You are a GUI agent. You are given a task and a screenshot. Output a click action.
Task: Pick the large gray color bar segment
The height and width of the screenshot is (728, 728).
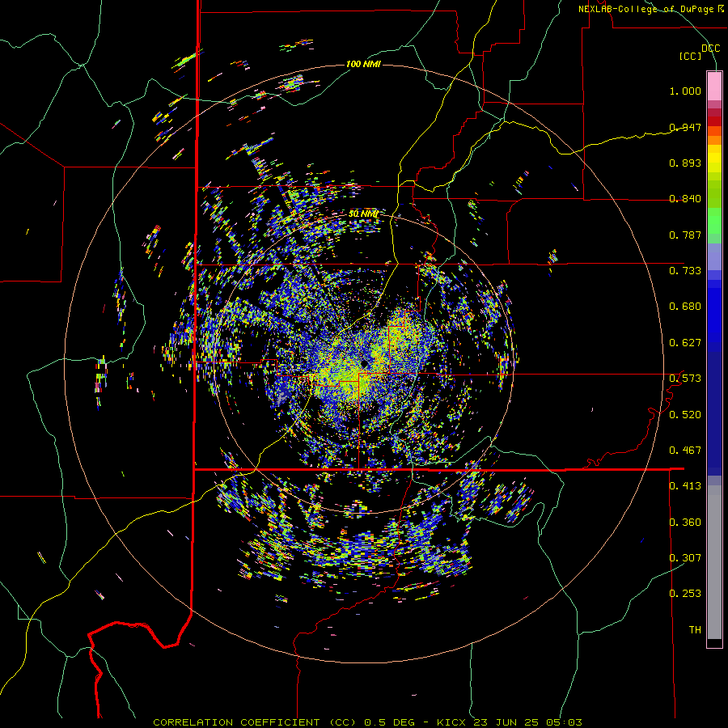[714, 562]
